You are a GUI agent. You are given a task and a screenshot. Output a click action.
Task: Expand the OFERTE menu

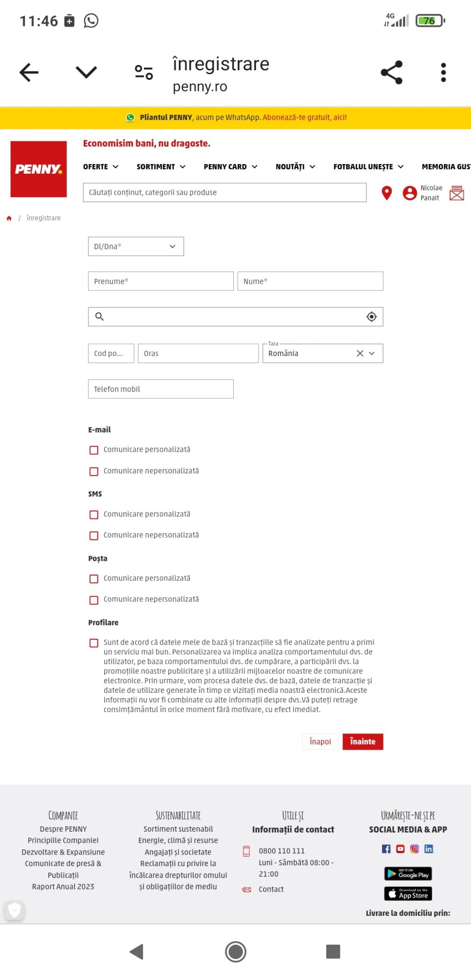(100, 167)
